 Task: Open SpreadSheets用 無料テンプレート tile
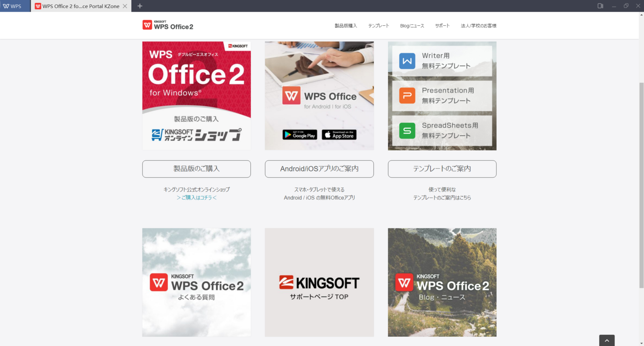coord(442,131)
